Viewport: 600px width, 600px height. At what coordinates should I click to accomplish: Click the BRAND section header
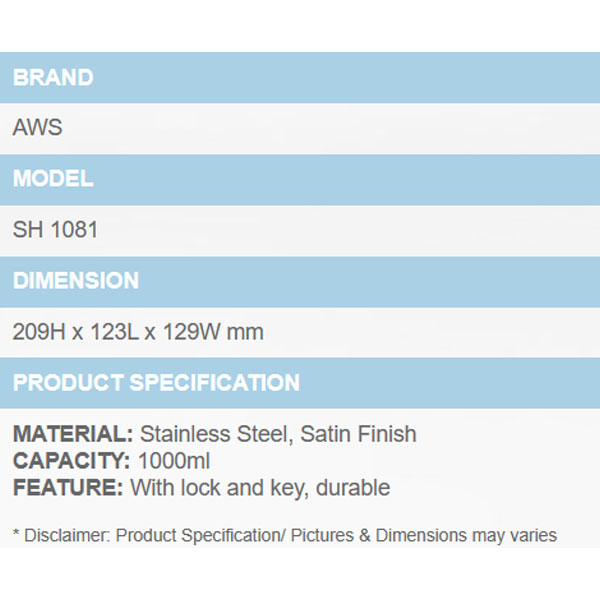53,78
